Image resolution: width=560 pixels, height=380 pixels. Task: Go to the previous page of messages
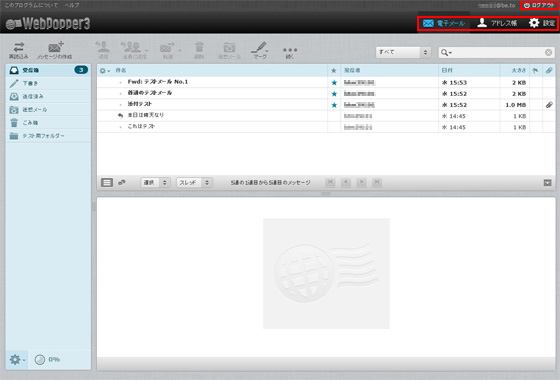click(x=345, y=182)
